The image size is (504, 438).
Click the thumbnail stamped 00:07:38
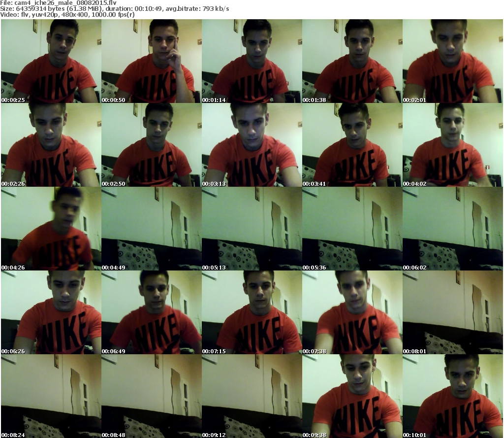click(352, 312)
